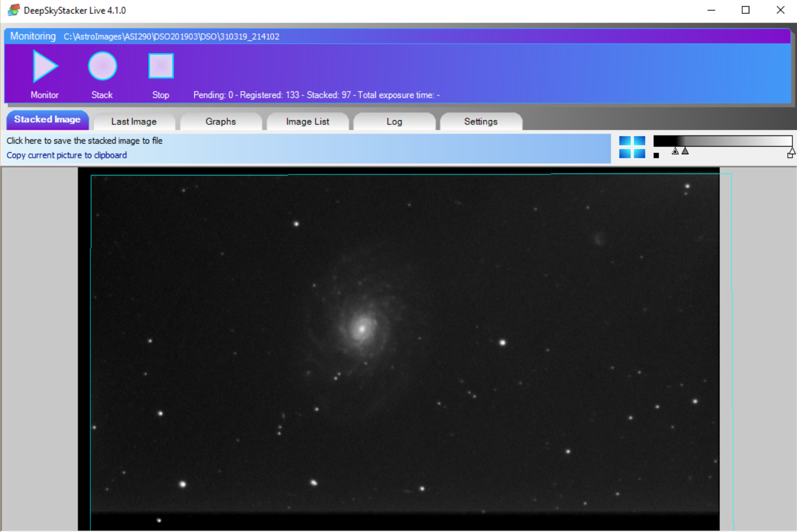The width and height of the screenshot is (797, 532).
Task: Select the black point triangle marker
Action: 675,151
